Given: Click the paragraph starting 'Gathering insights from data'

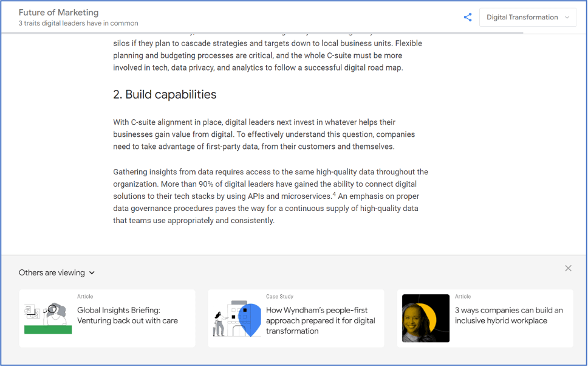Looking at the screenshot, I should [270, 196].
